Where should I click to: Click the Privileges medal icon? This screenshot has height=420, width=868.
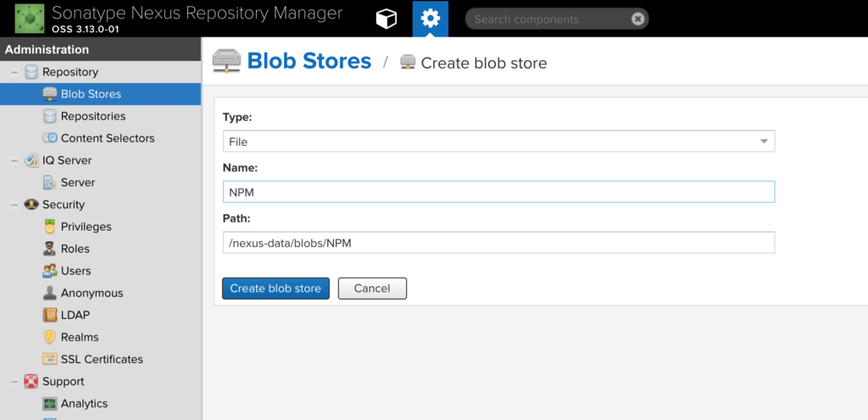50,227
